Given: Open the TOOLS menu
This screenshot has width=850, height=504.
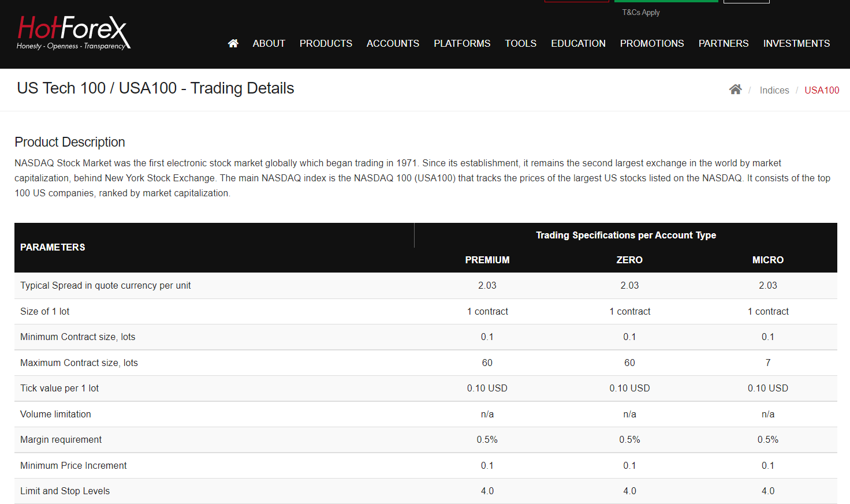Looking at the screenshot, I should (520, 43).
